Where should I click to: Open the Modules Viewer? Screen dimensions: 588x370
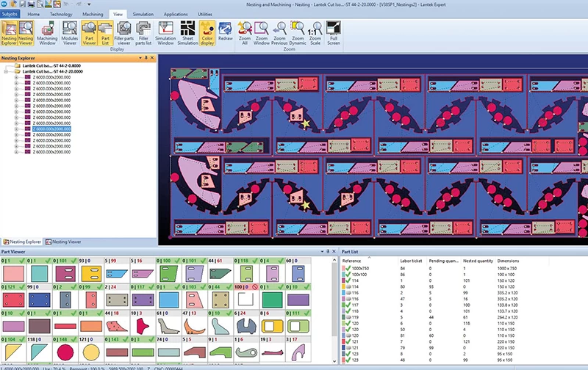[x=70, y=33]
